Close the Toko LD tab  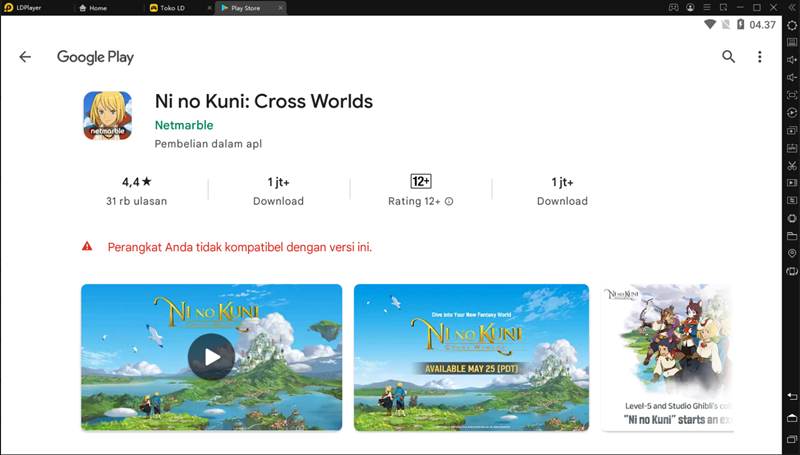(x=209, y=8)
